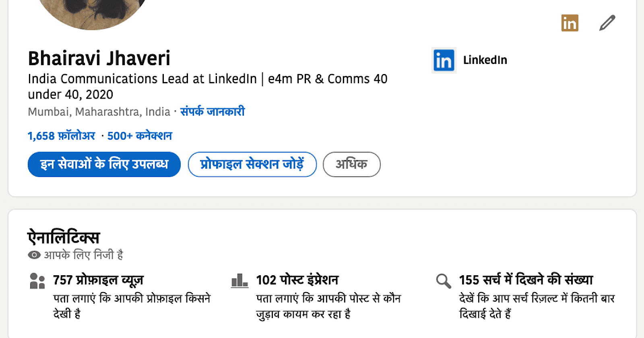Image resolution: width=644 pixels, height=338 pixels.
Task: Click the search appearances magnifier icon
Action: [x=444, y=281]
